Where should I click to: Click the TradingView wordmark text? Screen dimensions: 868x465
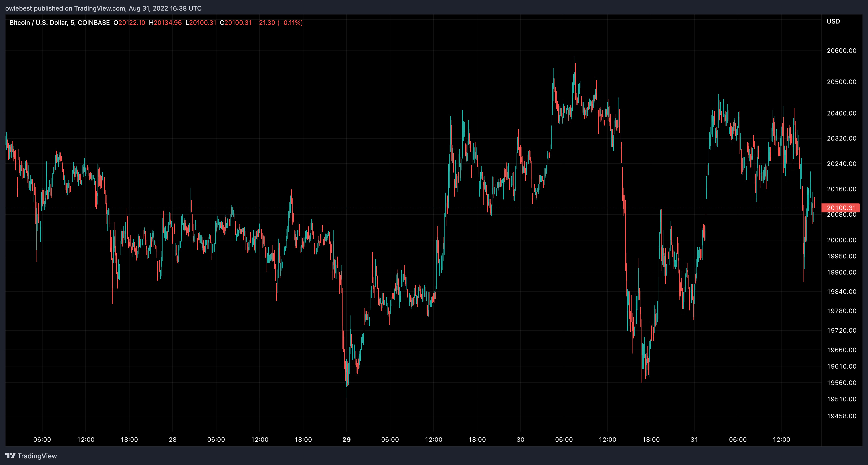pos(37,456)
